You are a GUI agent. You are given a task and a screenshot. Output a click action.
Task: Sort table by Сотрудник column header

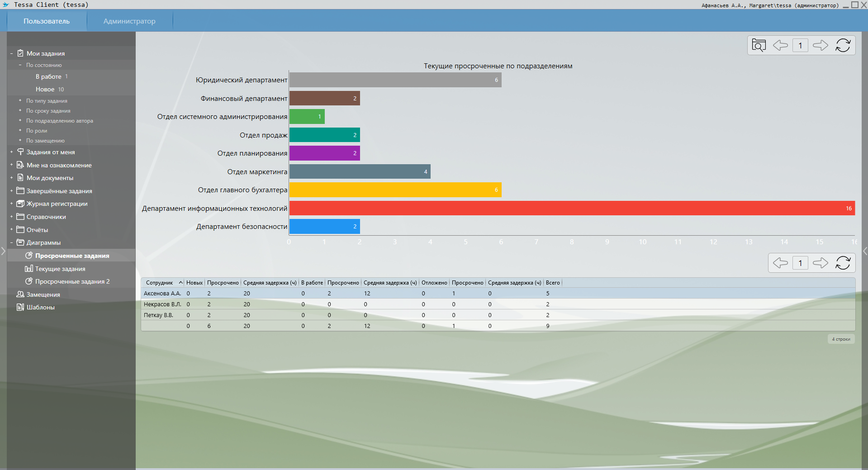point(160,283)
